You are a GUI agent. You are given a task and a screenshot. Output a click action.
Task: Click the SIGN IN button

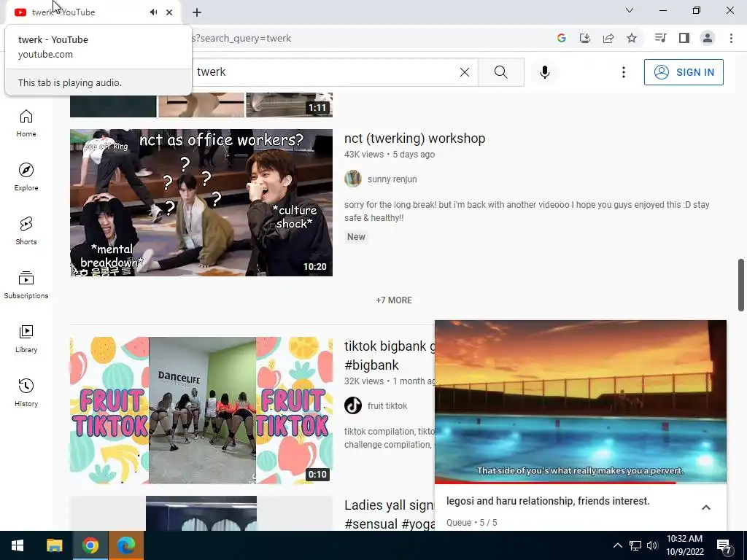[x=684, y=72]
